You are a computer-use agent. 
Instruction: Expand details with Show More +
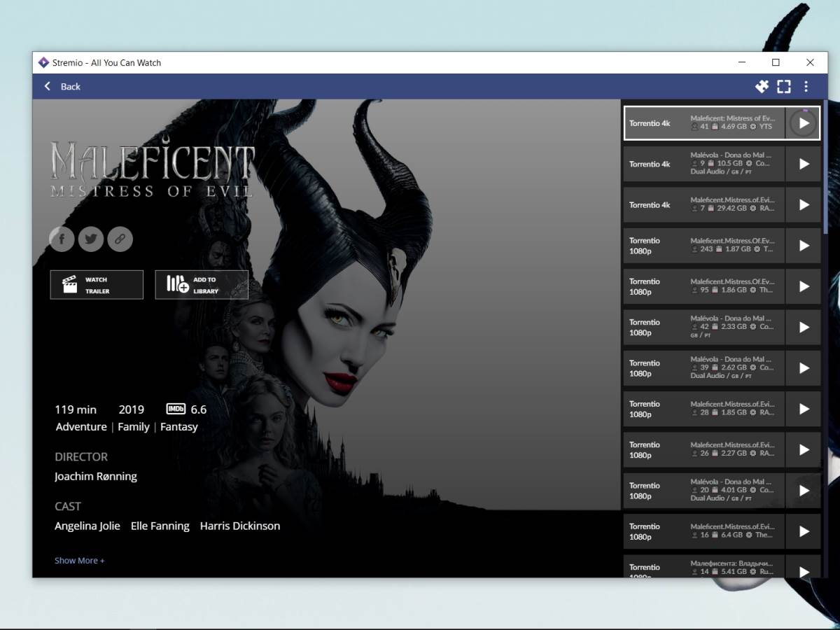tap(80, 561)
